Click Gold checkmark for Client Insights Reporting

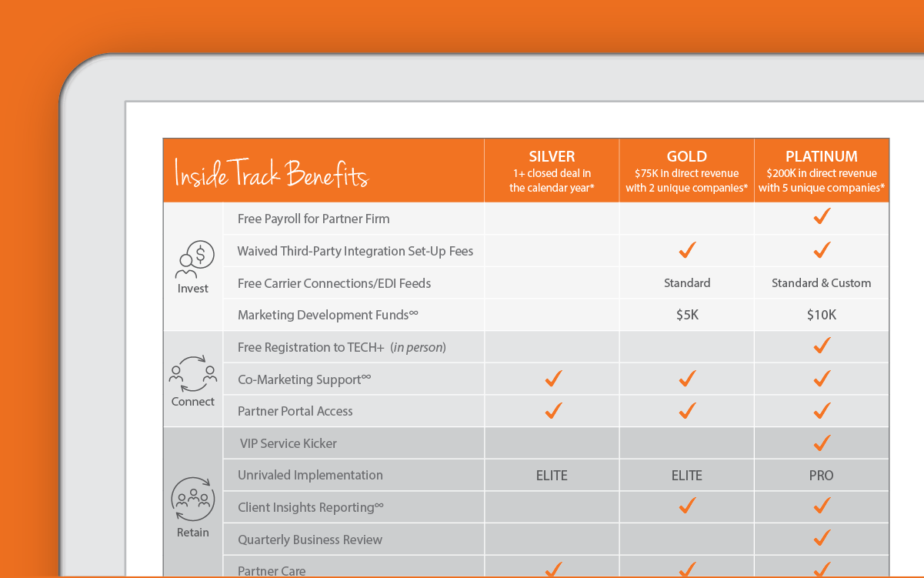[687, 506]
